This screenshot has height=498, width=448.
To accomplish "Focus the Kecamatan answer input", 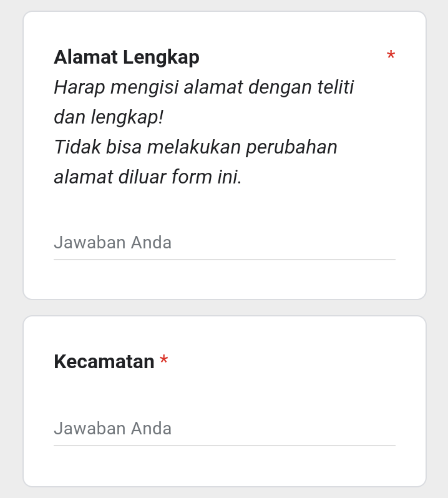I will 224,429.
